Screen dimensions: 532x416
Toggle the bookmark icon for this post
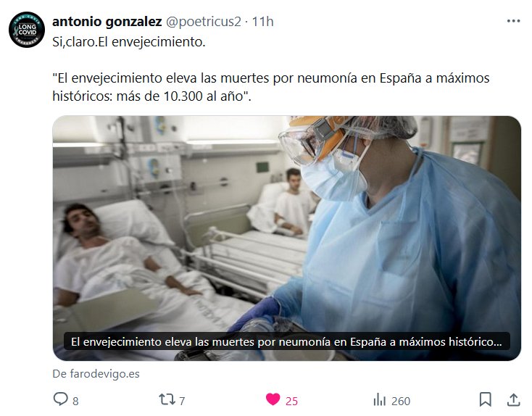pos(485,399)
